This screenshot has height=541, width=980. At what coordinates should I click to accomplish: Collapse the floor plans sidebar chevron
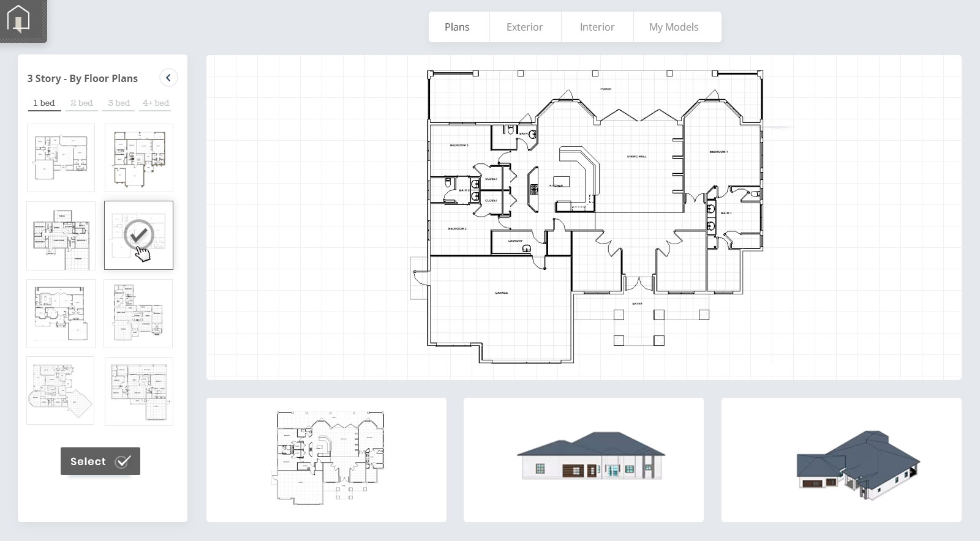168,78
